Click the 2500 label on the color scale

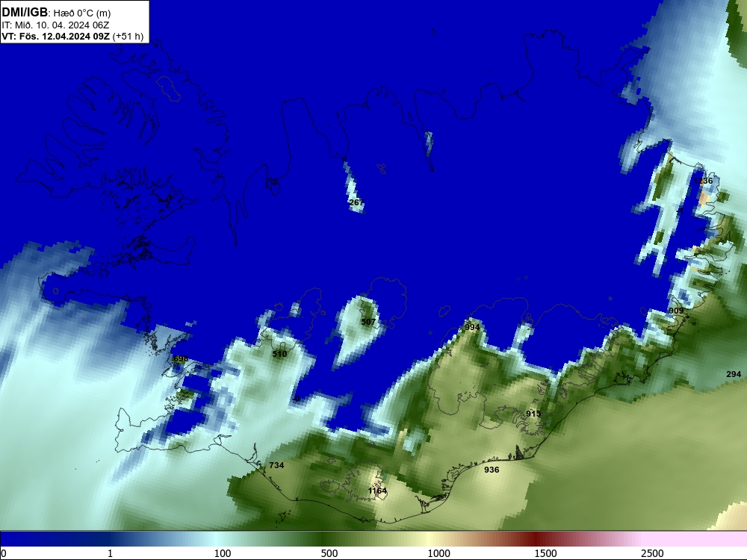point(652,553)
